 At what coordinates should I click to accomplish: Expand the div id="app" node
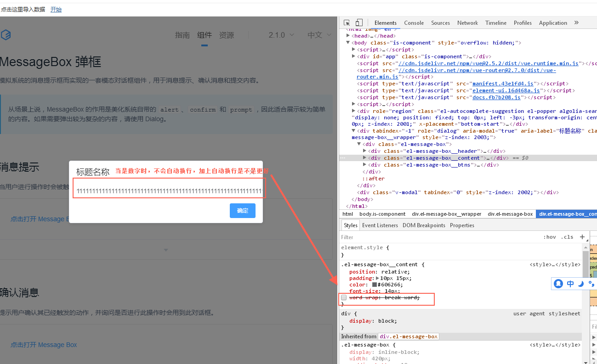pos(353,56)
